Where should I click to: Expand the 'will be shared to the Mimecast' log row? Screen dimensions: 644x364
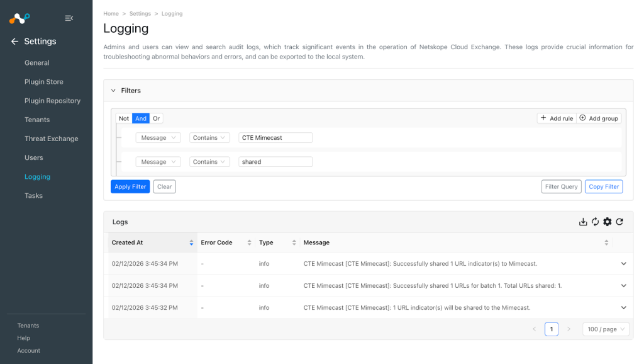coord(623,308)
